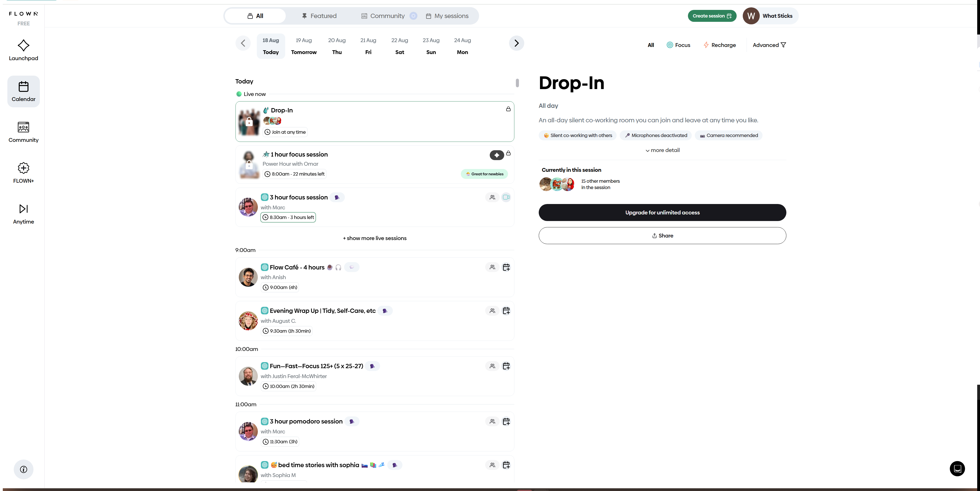Image resolution: width=980 pixels, height=491 pixels.
Task: Click the Great for newbies tag
Action: tap(484, 174)
